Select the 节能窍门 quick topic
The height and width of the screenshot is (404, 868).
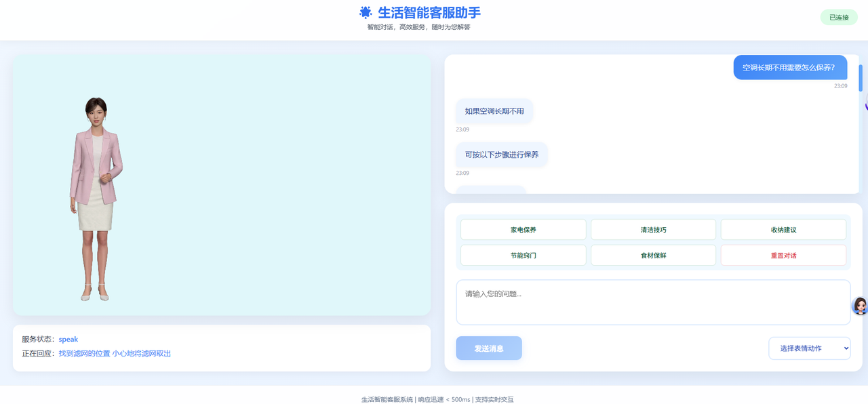coord(523,255)
